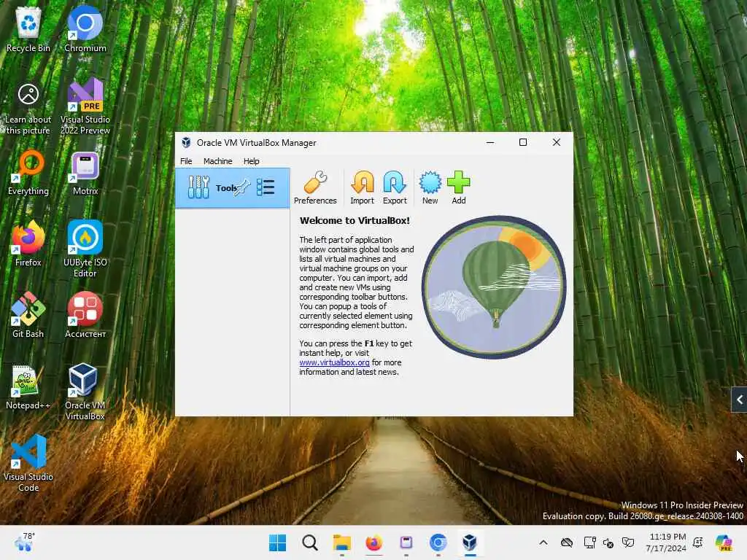Screen dimensions: 747x560
Task: Open VirtualBox Preferences
Action: pyautogui.click(x=315, y=187)
